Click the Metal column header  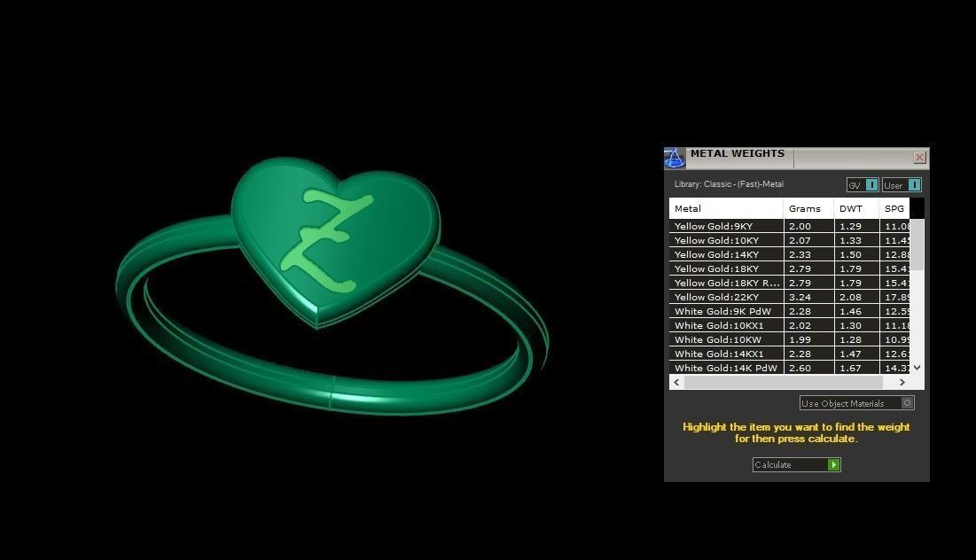pos(726,208)
